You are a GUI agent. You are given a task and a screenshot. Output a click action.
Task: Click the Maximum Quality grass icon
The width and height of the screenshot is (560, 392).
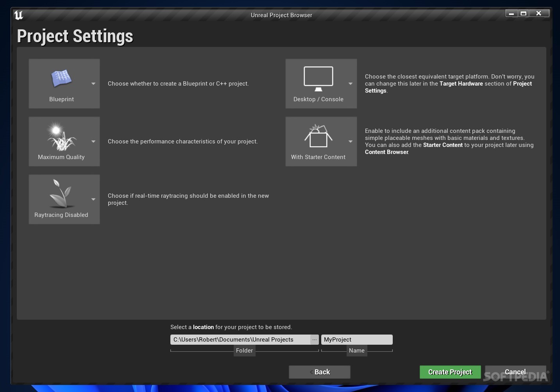[61, 137]
